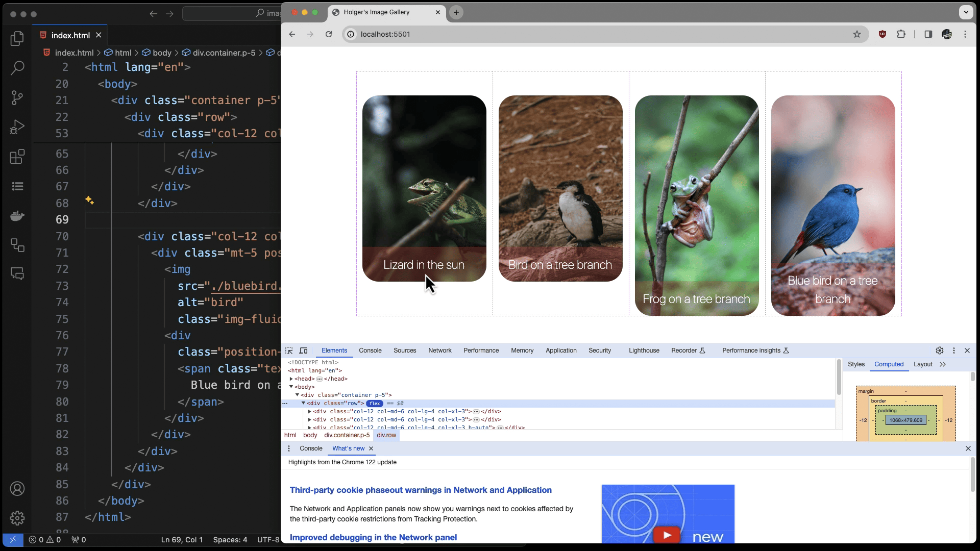Click the Toggle Device Toolbar icon in DevTools
This screenshot has height=551, width=980.
tap(304, 350)
